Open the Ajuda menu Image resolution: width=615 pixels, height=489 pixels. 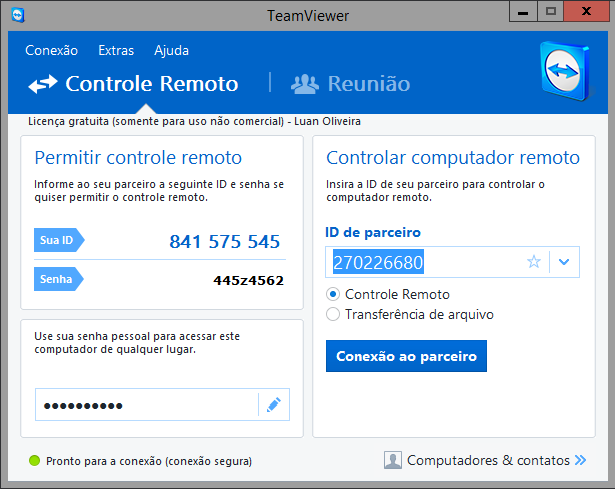pyautogui.click(x=171, y=51)
